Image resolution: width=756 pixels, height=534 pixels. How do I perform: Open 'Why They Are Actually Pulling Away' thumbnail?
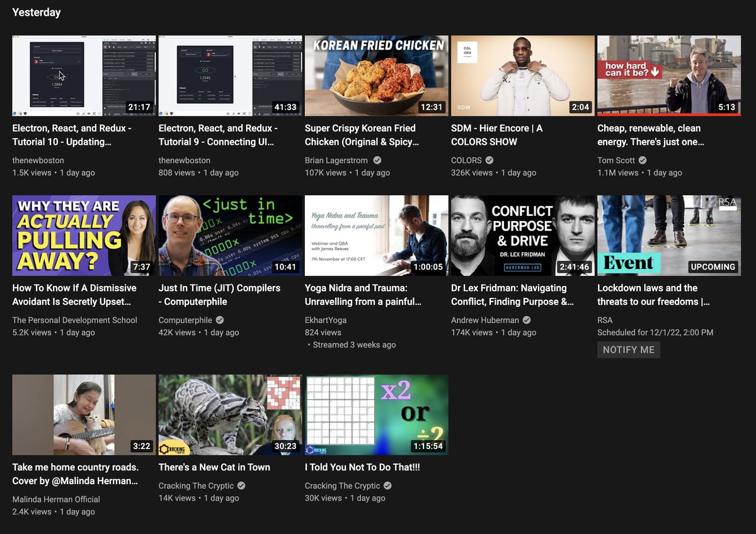[x=84, y=236]
